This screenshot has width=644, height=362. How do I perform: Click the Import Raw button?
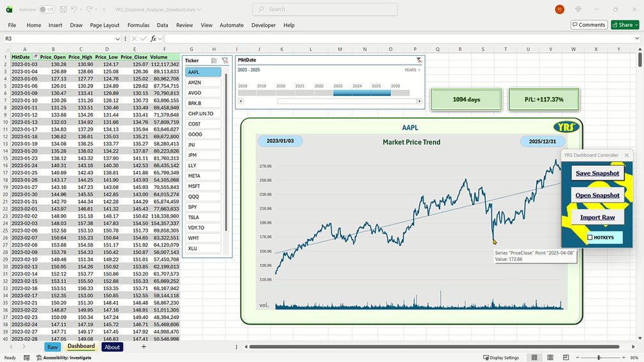(597, 218)
